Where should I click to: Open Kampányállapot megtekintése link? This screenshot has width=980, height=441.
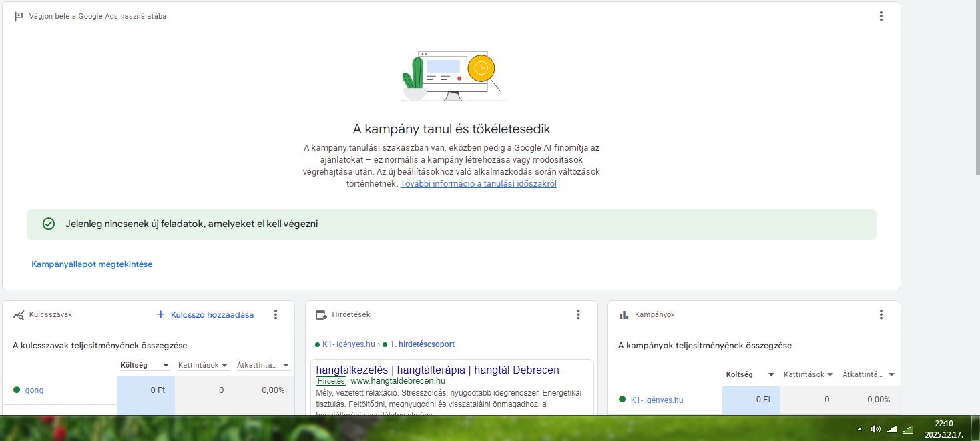click(x=92, y=264)
